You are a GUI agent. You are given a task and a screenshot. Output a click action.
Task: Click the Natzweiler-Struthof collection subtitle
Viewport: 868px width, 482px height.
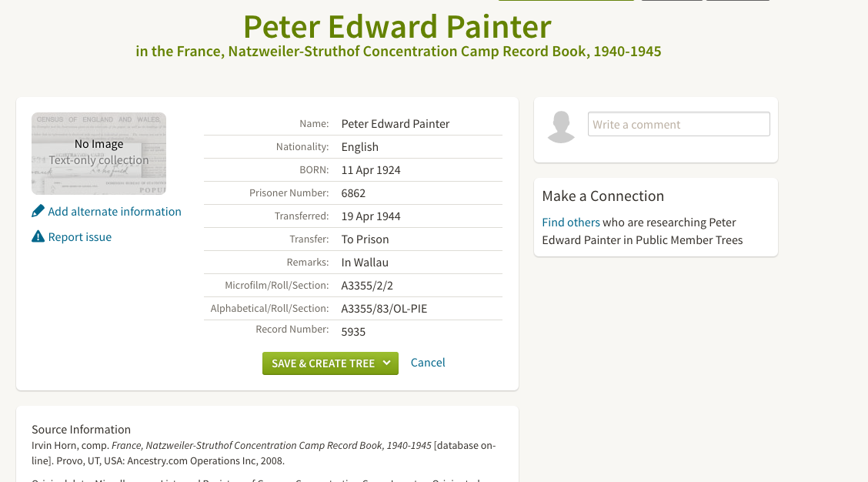(x=399, y=52)
